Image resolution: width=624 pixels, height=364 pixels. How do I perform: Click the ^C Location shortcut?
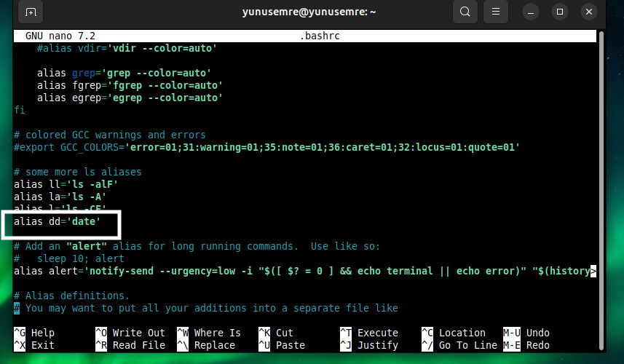pos(453,333)
